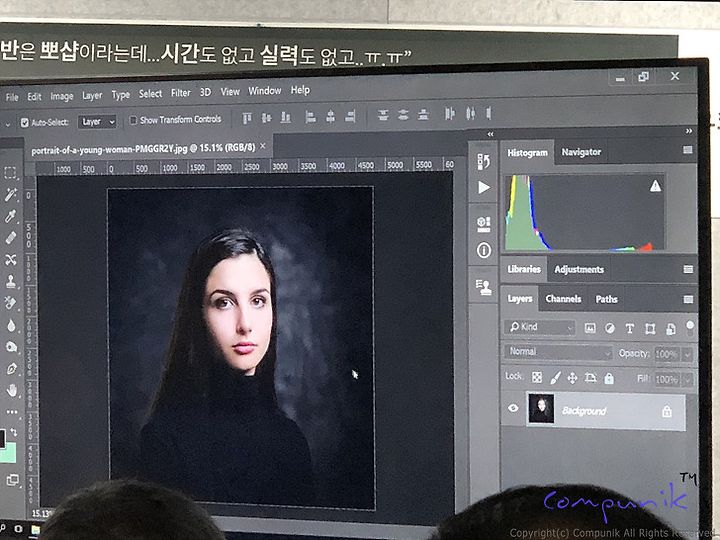Open the Edit Toolbar three-dots menu
The image size is (720, 540).
12,412
